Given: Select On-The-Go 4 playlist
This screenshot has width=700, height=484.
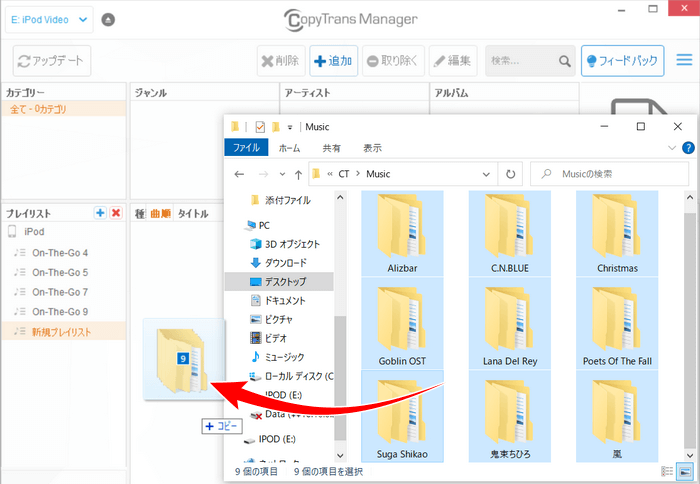Looking at the screenshot, I should (60, 253).
